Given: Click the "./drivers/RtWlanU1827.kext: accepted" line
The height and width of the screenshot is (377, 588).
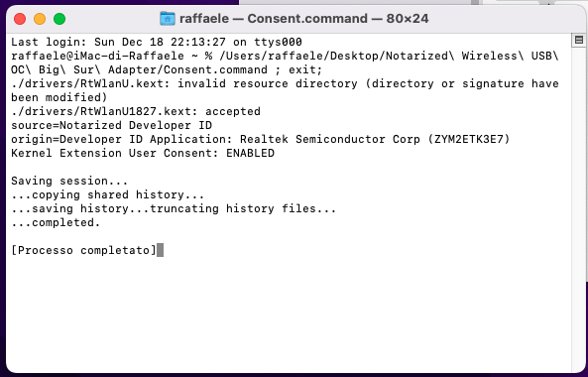Looking at the screenshot, I should click(x=136, y=111).
